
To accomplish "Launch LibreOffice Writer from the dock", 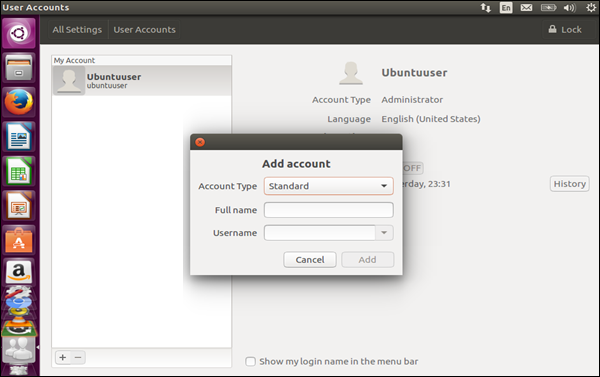I will [18, 137].
